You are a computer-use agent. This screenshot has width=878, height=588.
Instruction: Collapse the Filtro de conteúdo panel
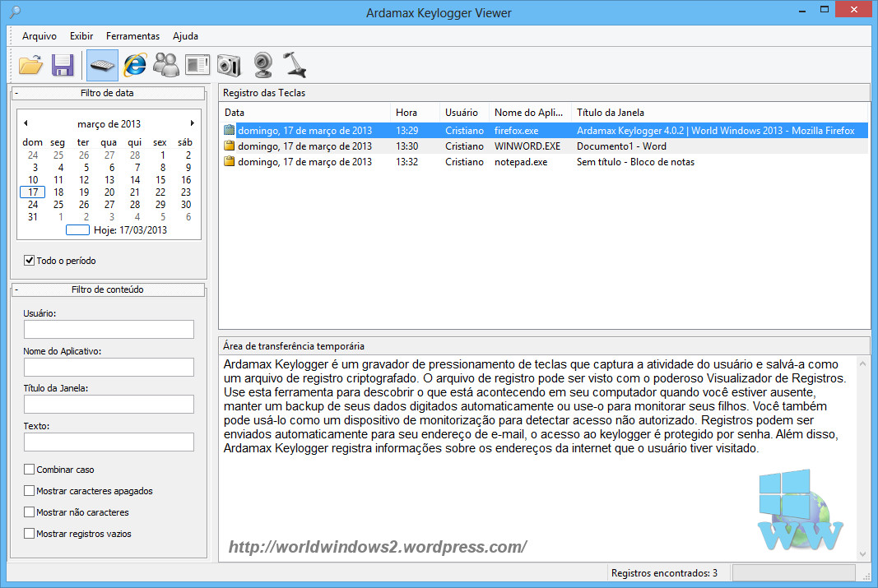(x=16, y=289)
